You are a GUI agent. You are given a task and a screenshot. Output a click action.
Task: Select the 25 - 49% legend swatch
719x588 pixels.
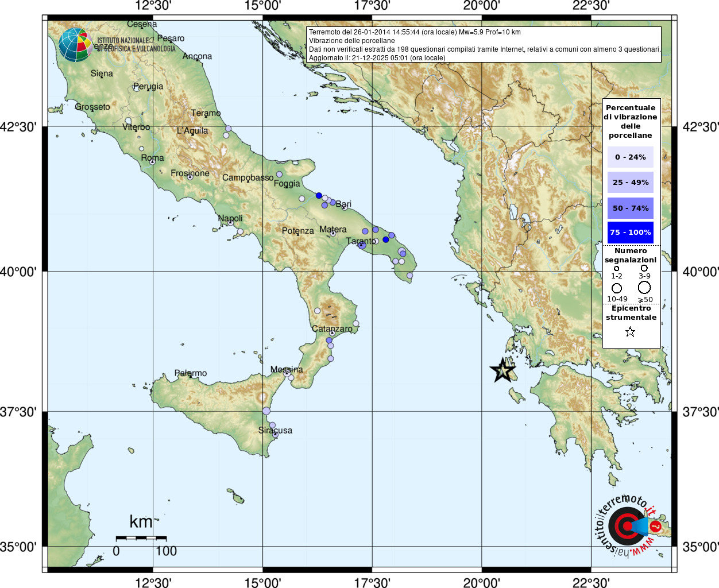point(631,182)
